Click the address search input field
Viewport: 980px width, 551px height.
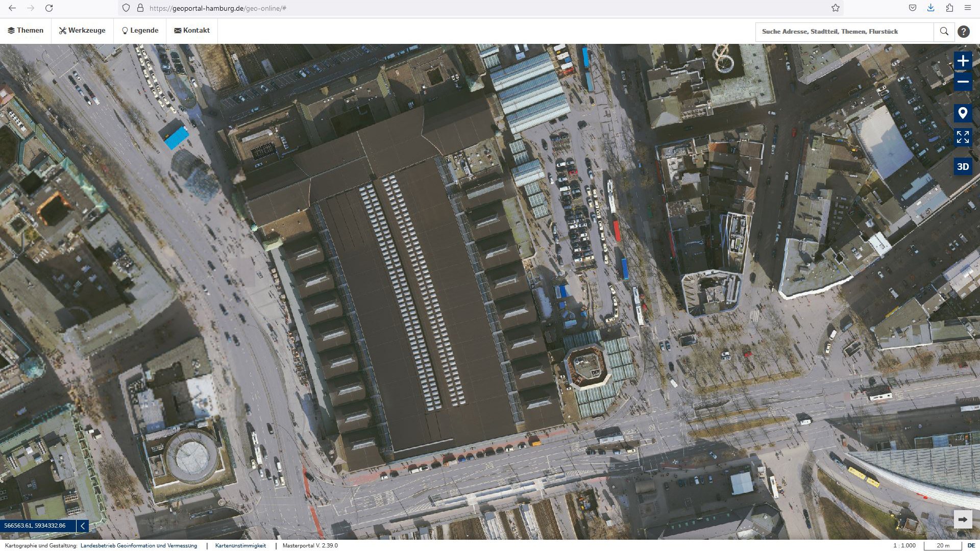(844, 32)
